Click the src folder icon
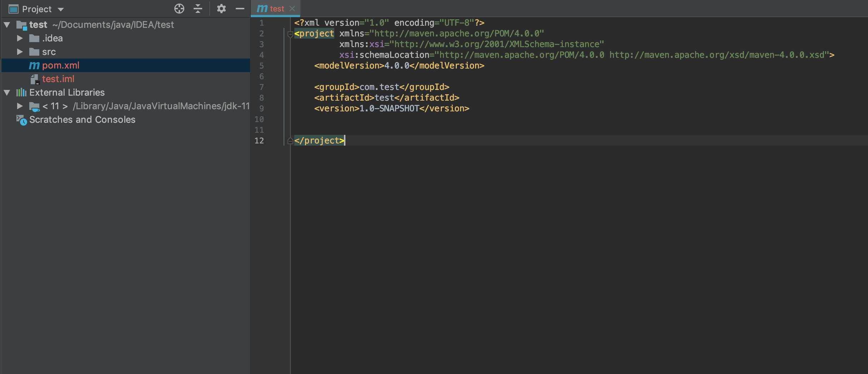Viewport: 868px width, 374px height. [34, 52]
